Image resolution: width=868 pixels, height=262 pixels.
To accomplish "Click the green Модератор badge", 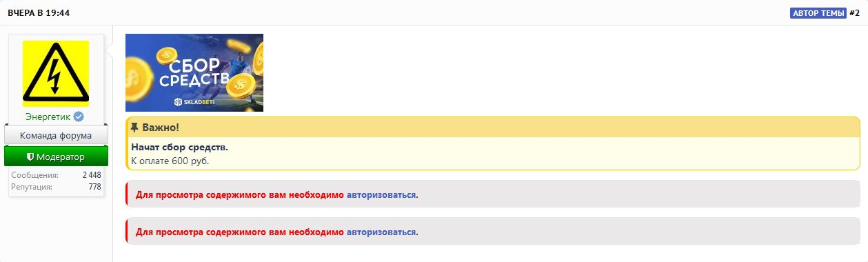I will pos(56,157).
